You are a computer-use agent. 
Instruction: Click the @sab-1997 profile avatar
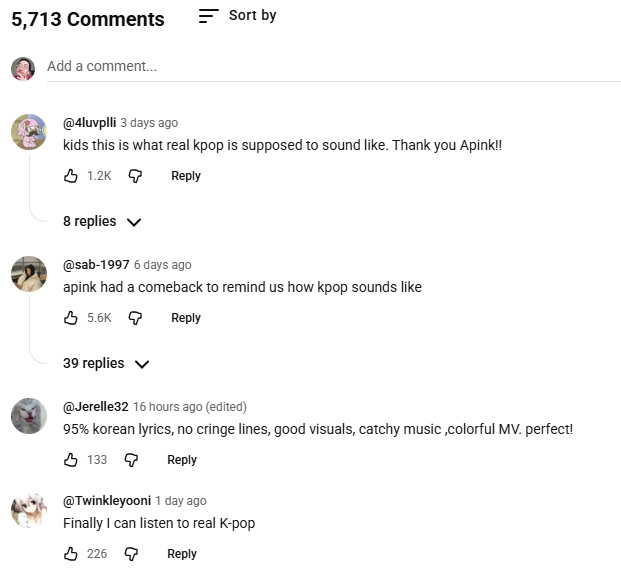click(x=29, y=274)
